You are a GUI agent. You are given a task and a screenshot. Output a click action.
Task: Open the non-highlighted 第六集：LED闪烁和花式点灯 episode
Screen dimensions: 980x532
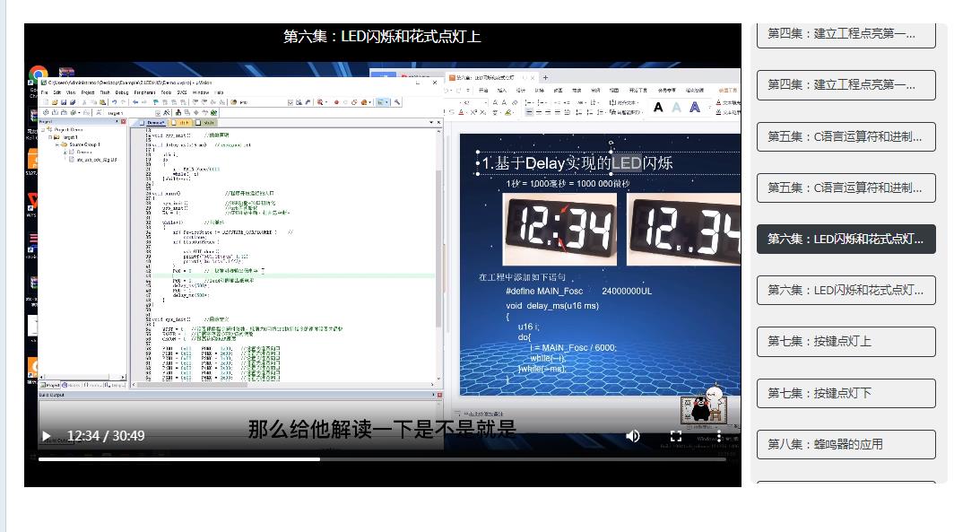[x=846, y=290]
